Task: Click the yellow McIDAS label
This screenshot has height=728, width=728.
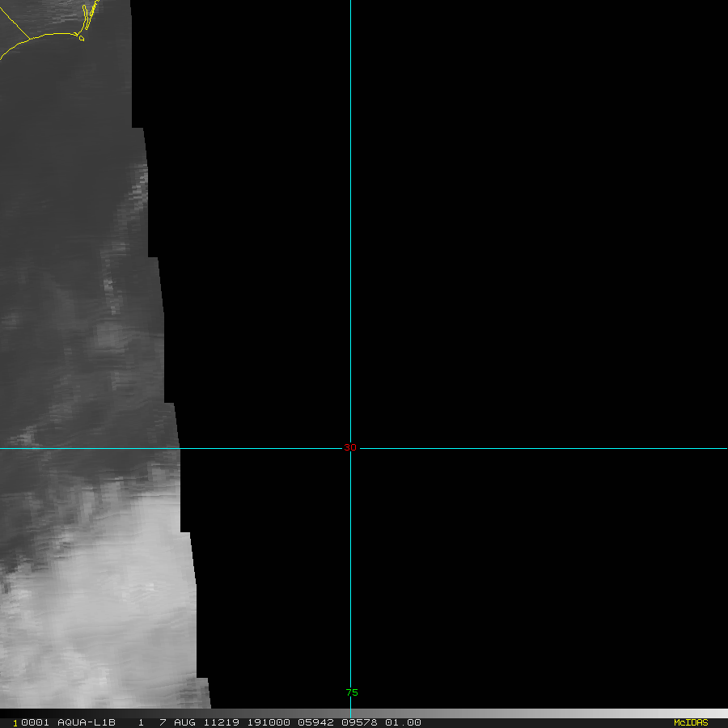Action: pyautogui.click(x=690, y=722)
